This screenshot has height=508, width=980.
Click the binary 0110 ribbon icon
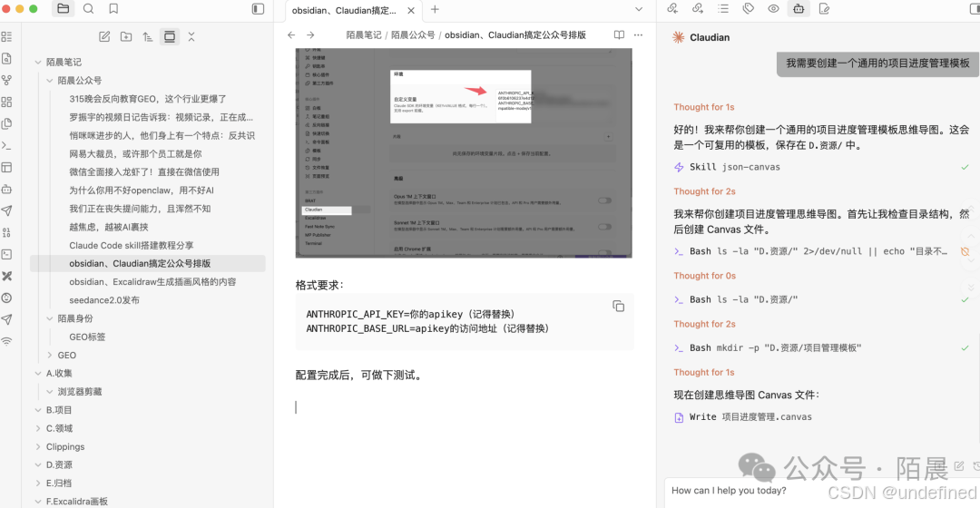coord(7,232)
